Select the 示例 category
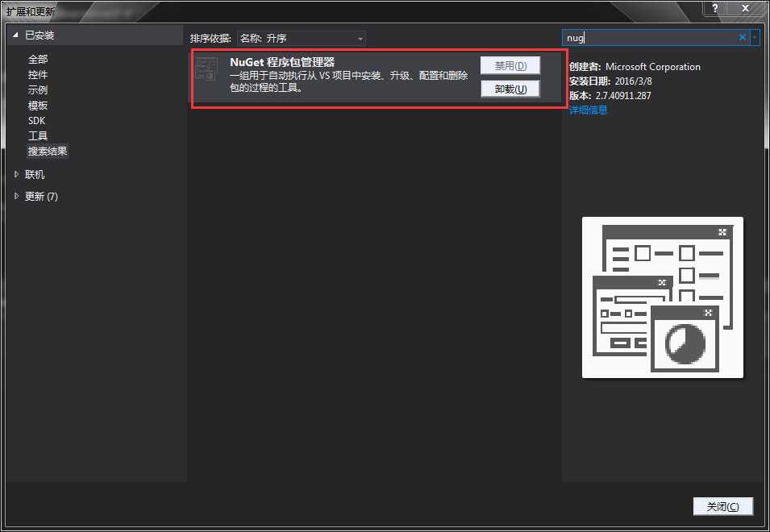 38,89
